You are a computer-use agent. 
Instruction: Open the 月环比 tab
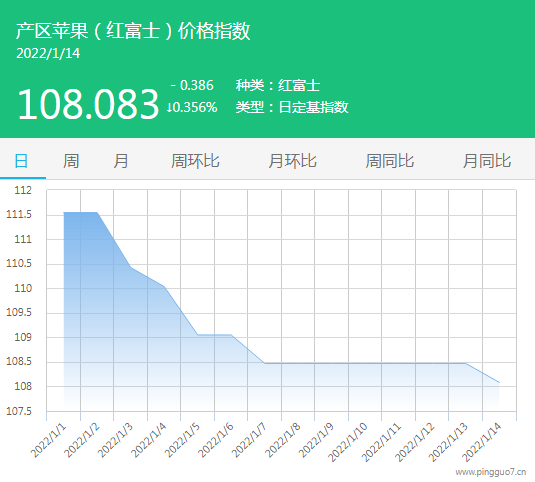(x=292, y=161)
